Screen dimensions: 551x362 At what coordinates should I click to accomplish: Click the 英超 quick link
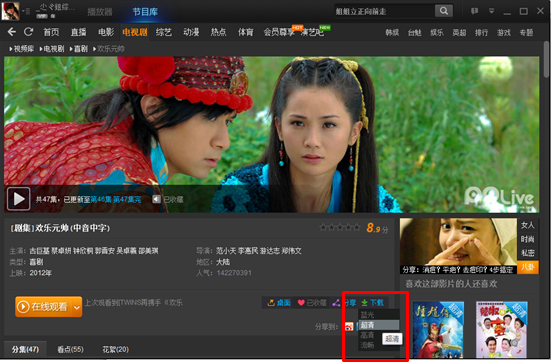(x=459, y=33)
